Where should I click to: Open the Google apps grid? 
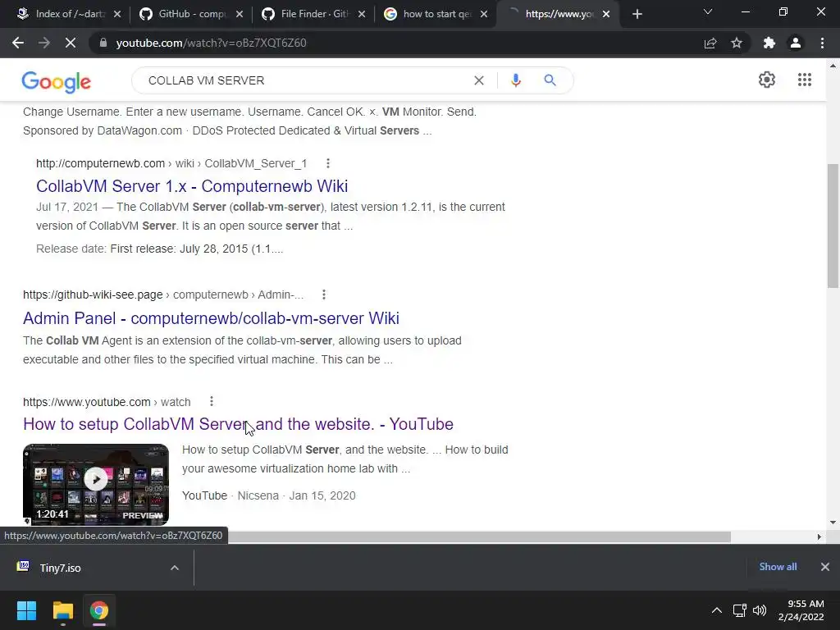(804, 80)
